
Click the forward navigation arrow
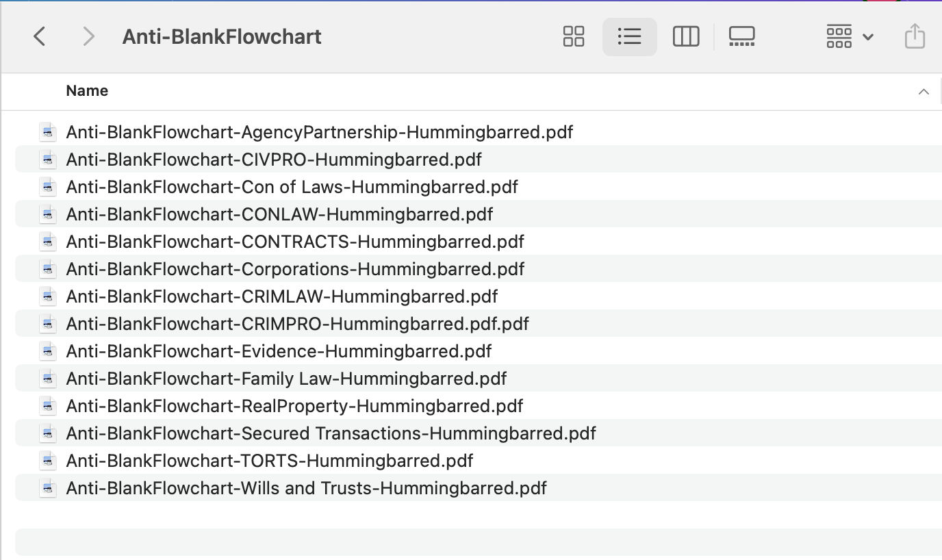(x=88, y=36)
